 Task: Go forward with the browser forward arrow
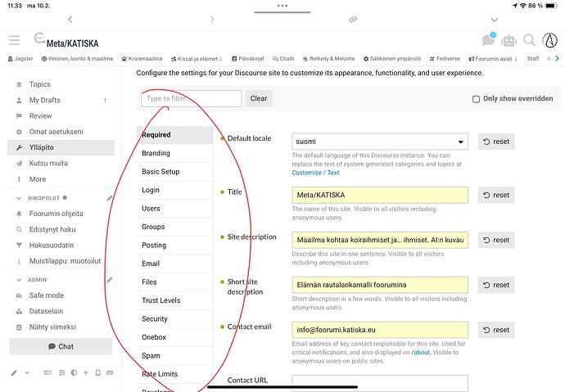[x=212, y=20]
